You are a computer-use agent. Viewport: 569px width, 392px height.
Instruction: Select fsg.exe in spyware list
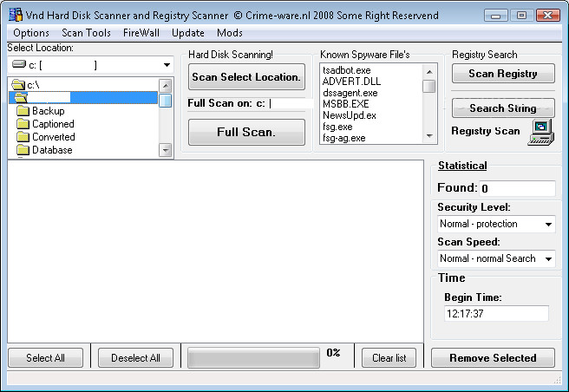tap(337, 127)
